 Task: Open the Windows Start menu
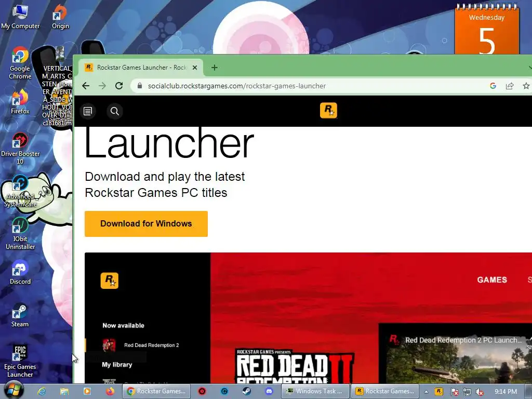tap(13, 390)
